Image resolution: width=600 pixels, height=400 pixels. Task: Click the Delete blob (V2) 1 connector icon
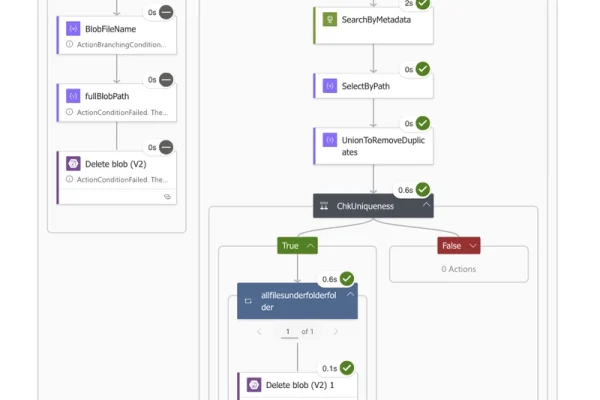point(254,385)
